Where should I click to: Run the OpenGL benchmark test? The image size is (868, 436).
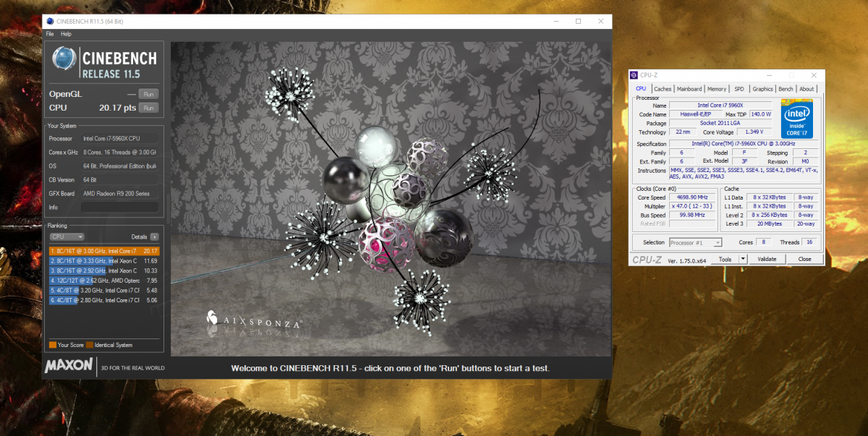[x=148, y=94]
